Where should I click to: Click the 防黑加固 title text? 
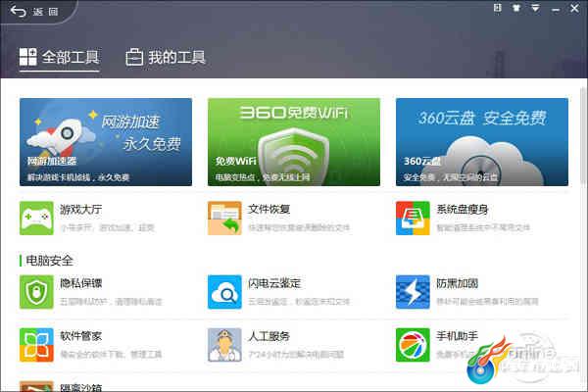point(457,283)
